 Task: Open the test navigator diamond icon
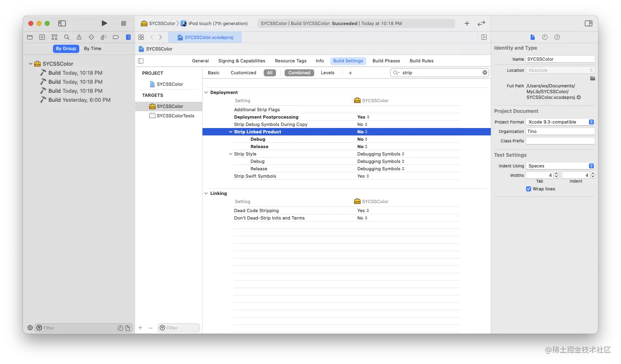(x=91, y=37)
